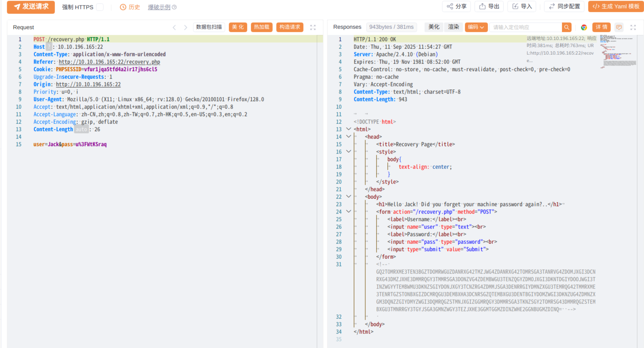Go to next request arrow

(x=185, y=27)
